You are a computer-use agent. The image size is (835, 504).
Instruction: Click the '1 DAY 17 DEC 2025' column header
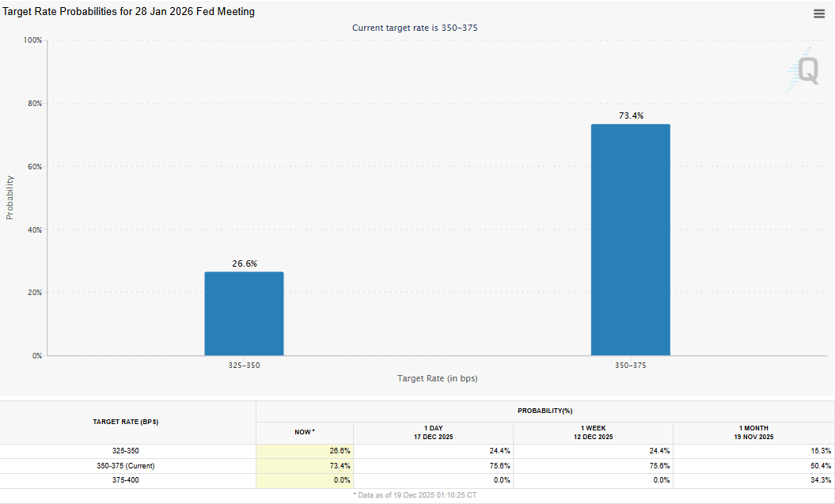click(x=433, y=432)
